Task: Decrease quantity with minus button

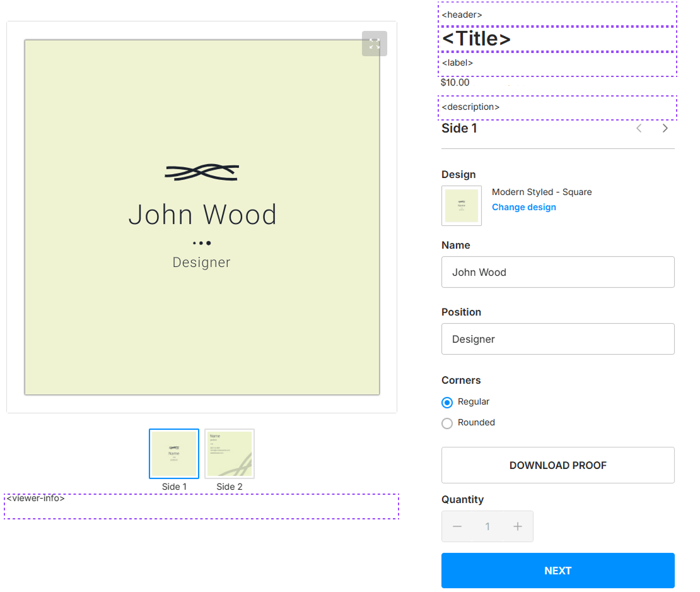Action: coord(457,526)
